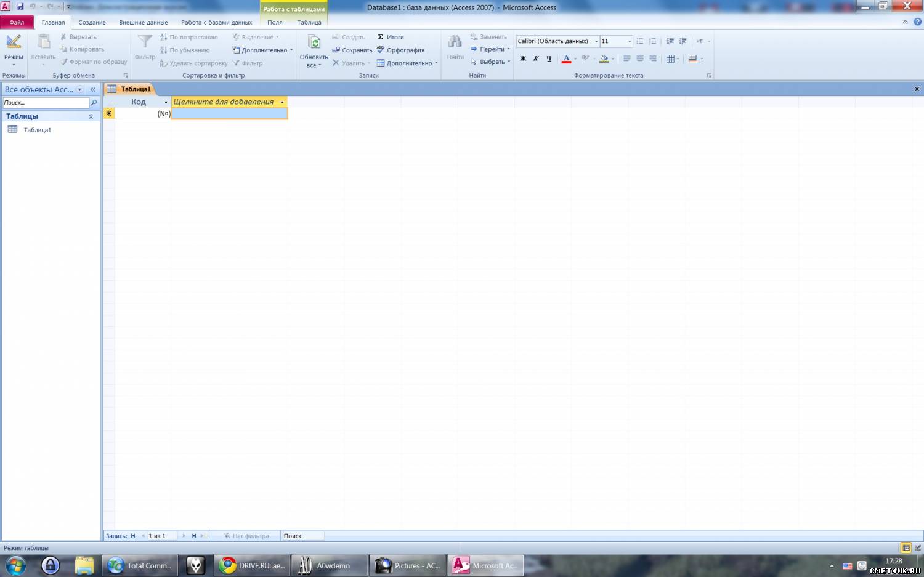Collapse navigation pane with shutter bar button

[x=93, y=89]
